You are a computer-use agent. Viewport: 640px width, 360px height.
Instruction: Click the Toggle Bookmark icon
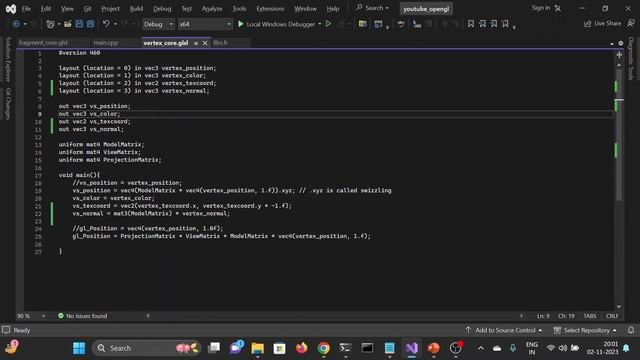click(471, 24)
